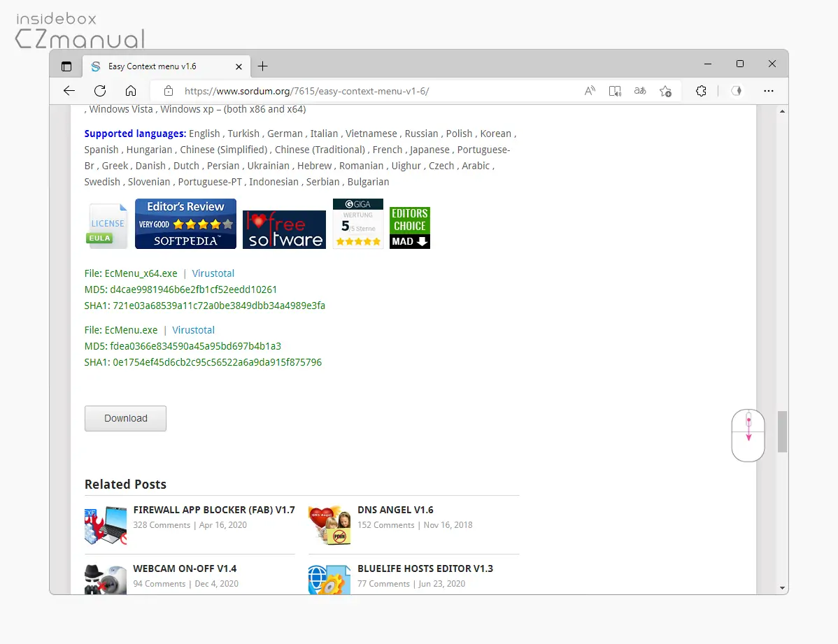Click the Related Posts heading

(126, 484)
